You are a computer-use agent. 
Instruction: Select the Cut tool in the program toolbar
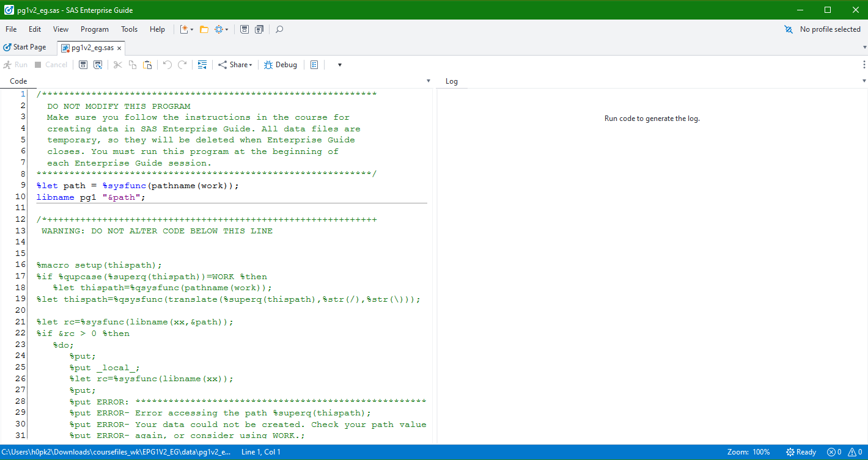117,64
